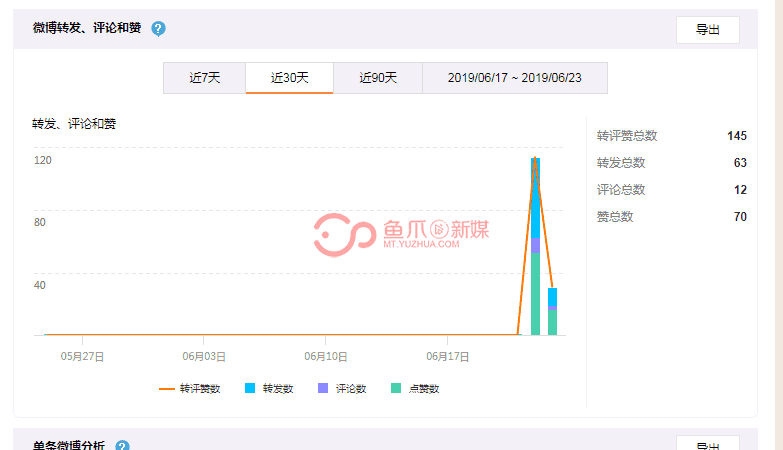
Task: Click the 05月27日 axis label
Action: 82,357
